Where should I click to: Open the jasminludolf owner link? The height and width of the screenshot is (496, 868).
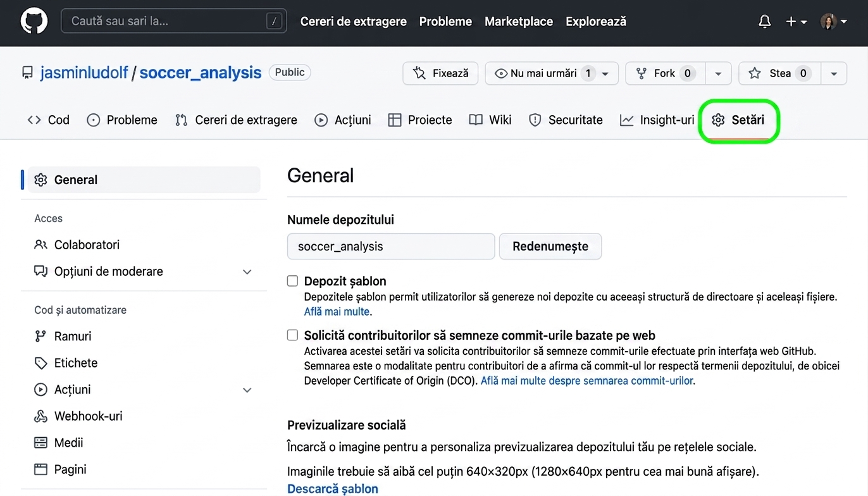tap(84, 73)
